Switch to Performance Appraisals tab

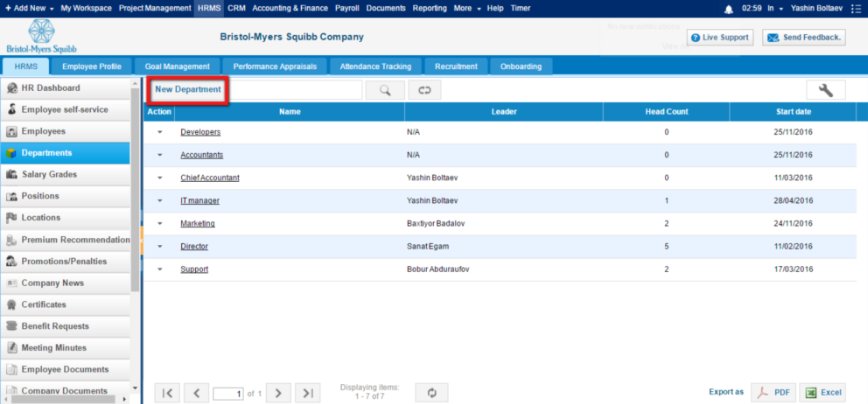pyautogui.click(x=275, y=67)
